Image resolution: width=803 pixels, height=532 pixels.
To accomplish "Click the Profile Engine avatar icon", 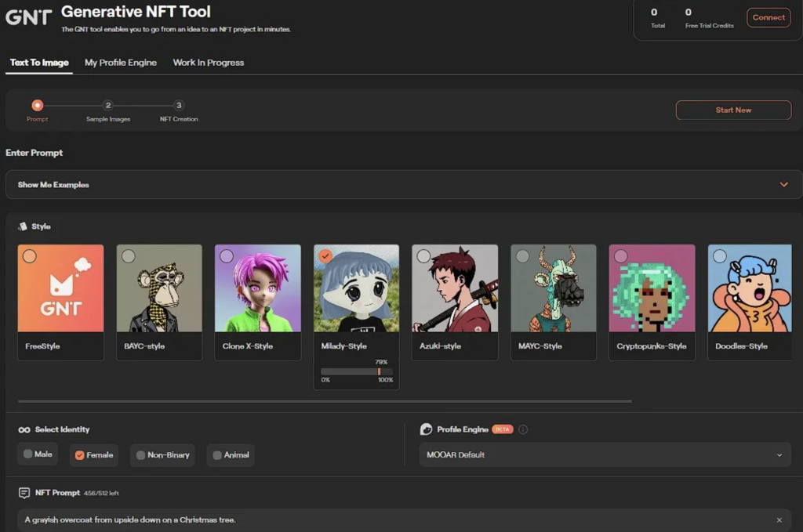I will pos(426,429).
